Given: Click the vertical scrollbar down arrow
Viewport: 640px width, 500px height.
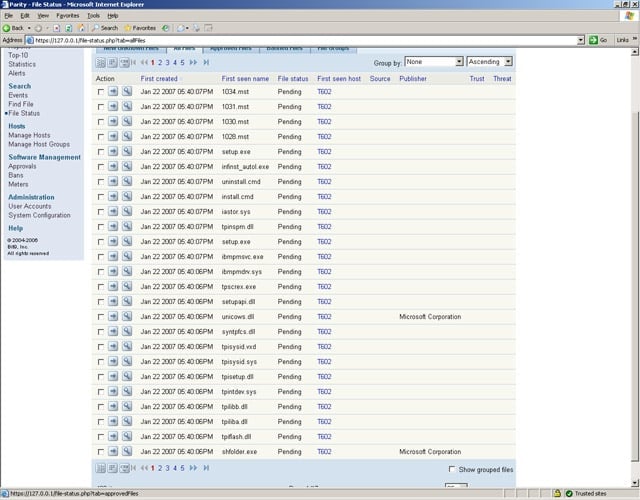Looking at the screenshot, I should point(635,483).
